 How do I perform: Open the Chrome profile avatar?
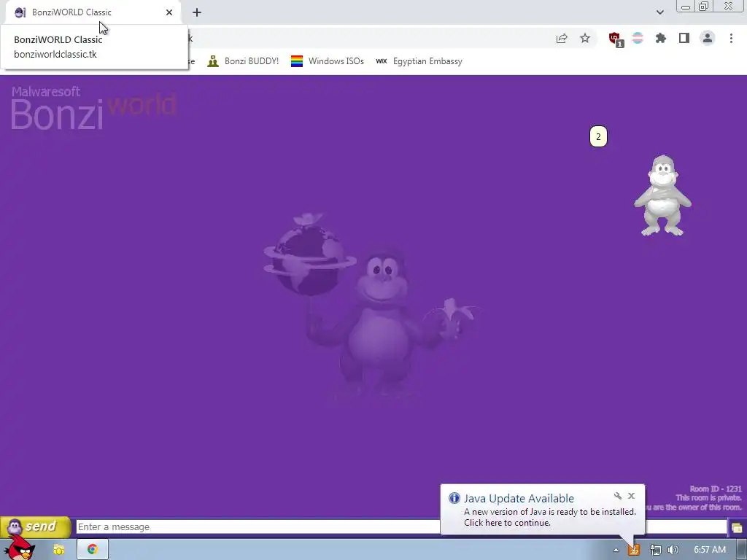click(x=708, y=38)
